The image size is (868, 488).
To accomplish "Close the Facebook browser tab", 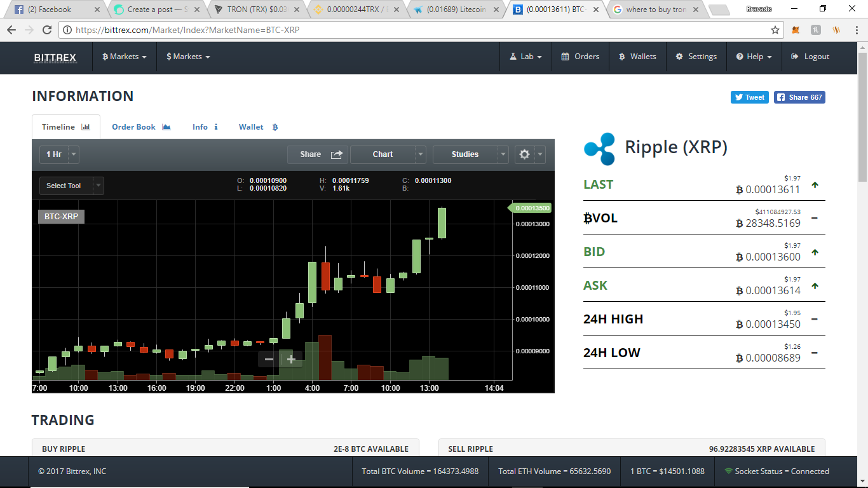I will [98, 10].
